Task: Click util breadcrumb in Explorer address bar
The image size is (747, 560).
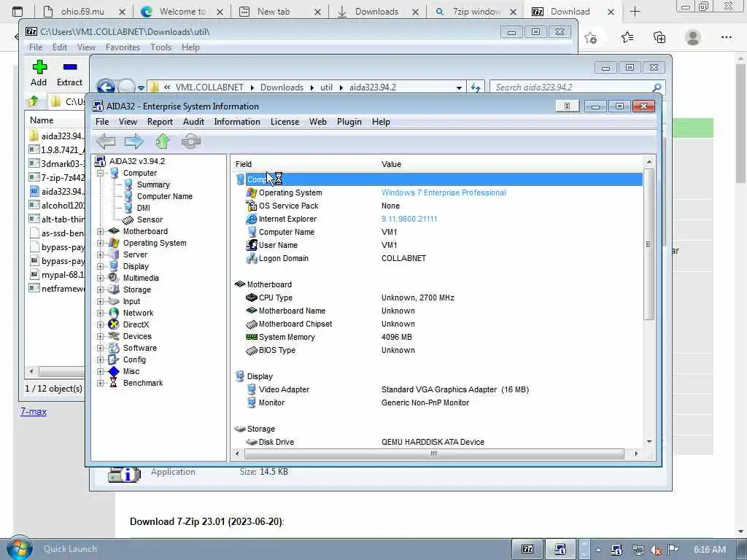Action: click(x=326, y=87)
